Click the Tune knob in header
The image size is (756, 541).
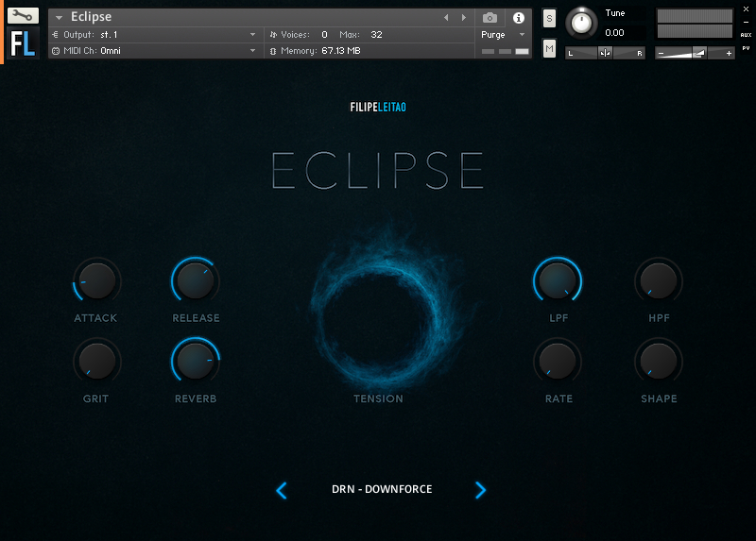coord(581,23)
